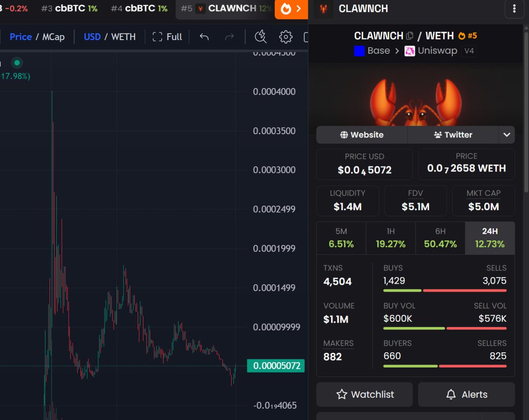Open the #4 cbBTC trending tab

click(139, 9)
